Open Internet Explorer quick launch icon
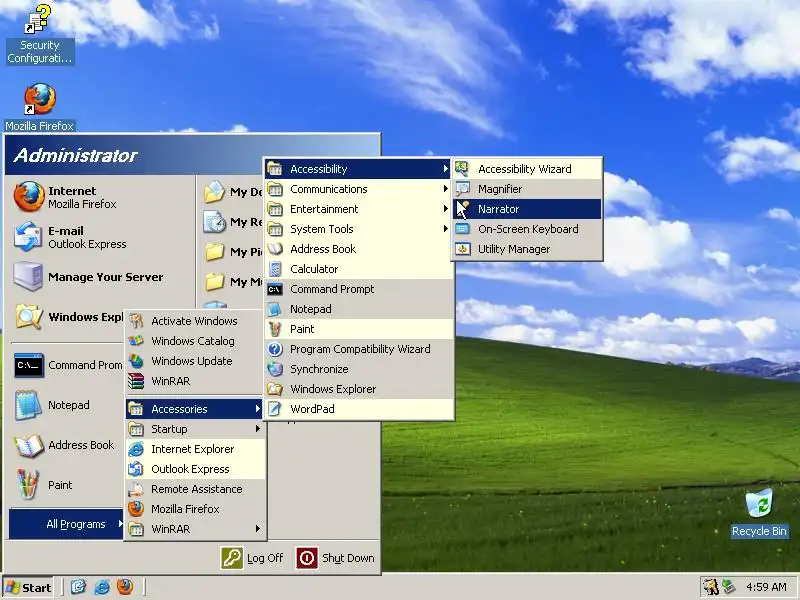 pyautogui.click(x=102, y=587)
